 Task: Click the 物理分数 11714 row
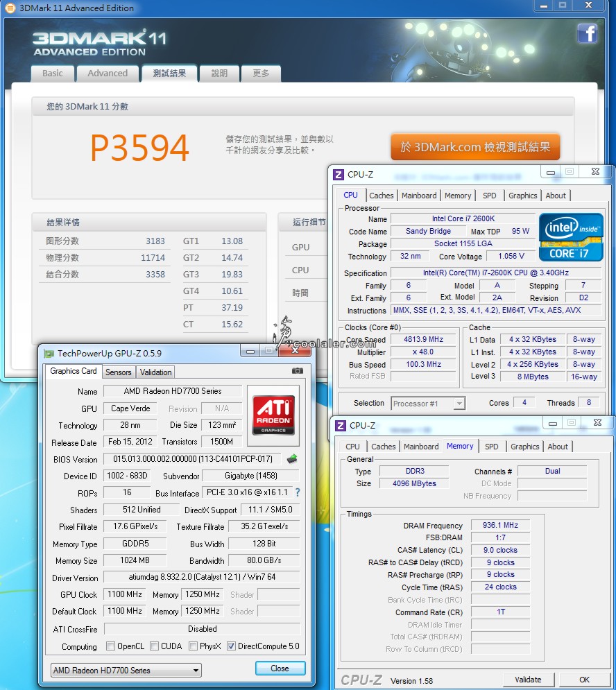(105, 258)
